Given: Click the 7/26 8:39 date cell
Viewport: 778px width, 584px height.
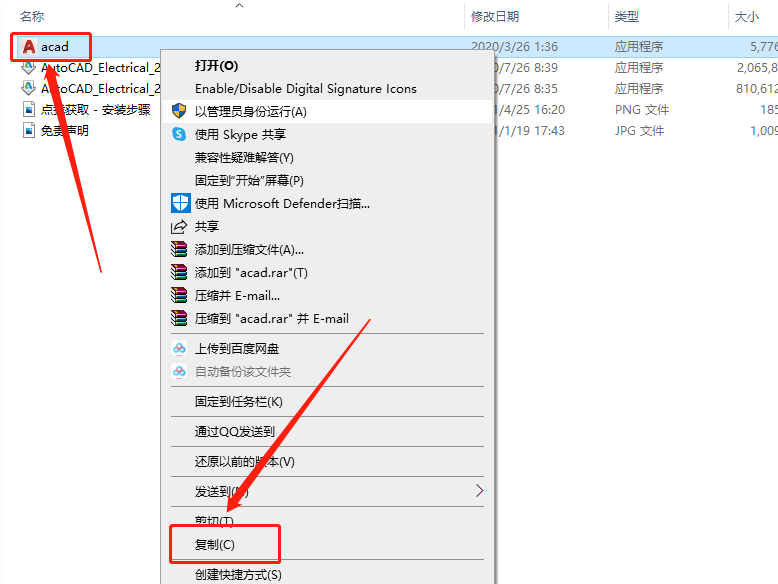Looking at the screenshot, I should (x=527, y=67).
